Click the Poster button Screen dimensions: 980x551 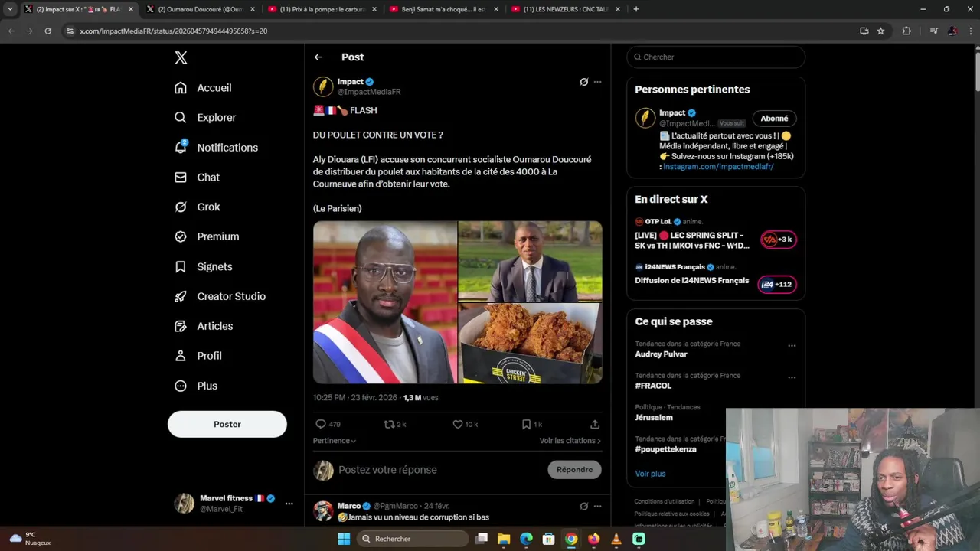(227, 424)
